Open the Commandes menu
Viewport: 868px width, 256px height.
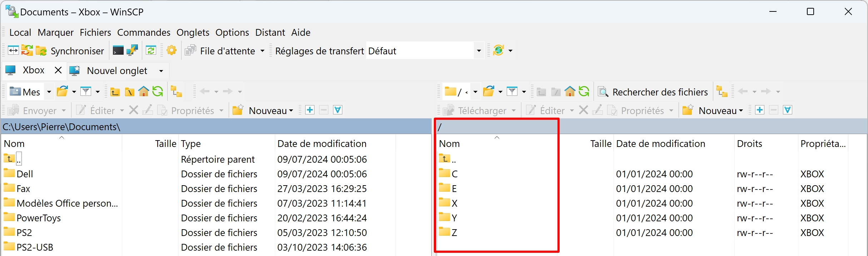coord(144,32)
